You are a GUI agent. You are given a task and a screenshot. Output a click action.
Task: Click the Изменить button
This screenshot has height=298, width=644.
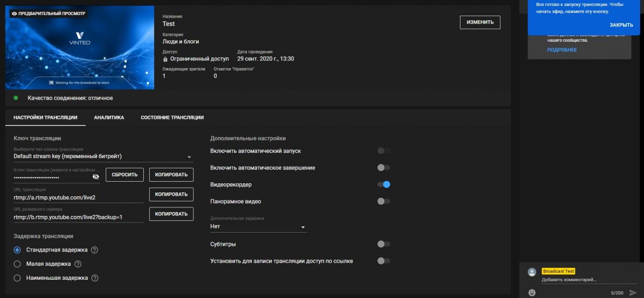[480, 22]
